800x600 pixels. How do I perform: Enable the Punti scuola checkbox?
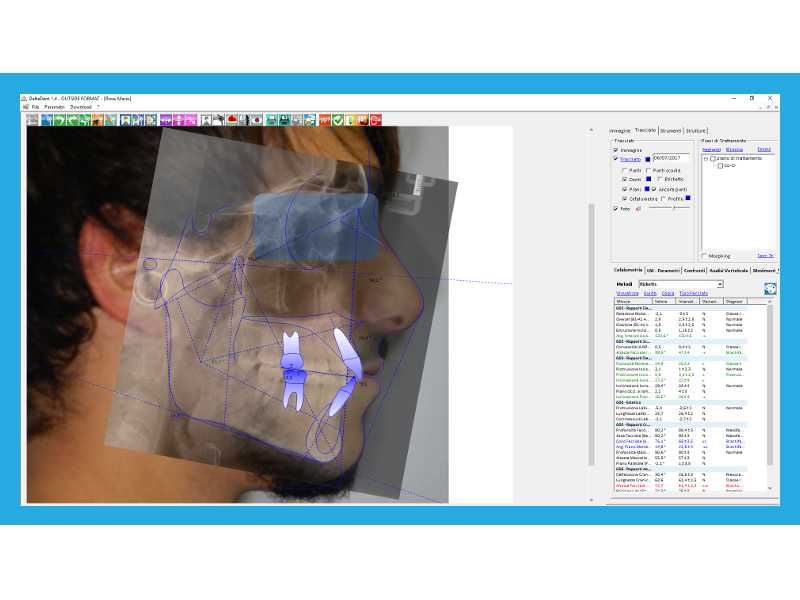(648, 170)
